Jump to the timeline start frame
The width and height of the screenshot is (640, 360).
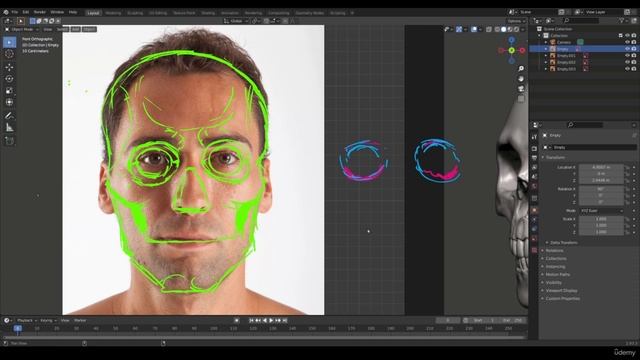coord(251,320)
